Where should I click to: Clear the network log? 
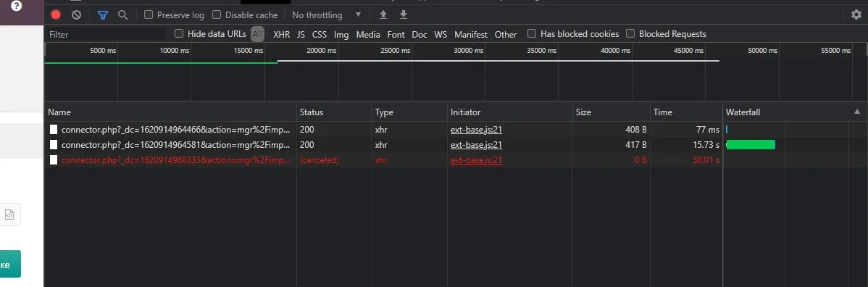click(76, 15)
